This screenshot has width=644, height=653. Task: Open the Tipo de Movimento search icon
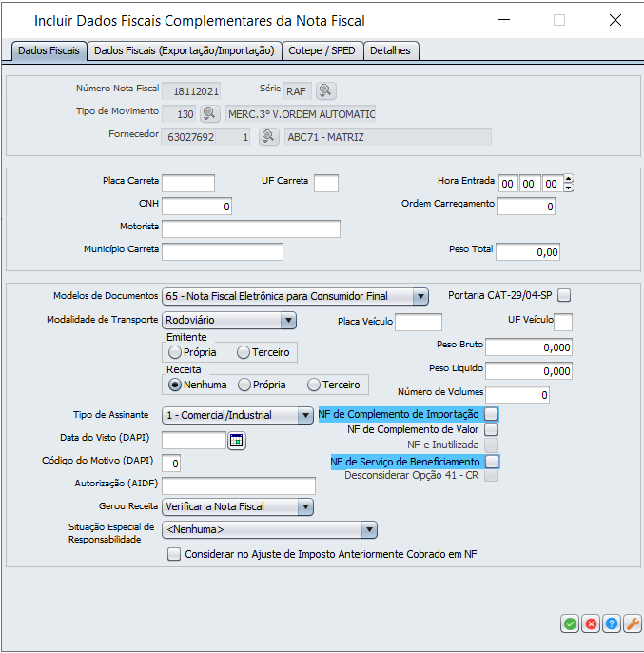coord(209,113)
